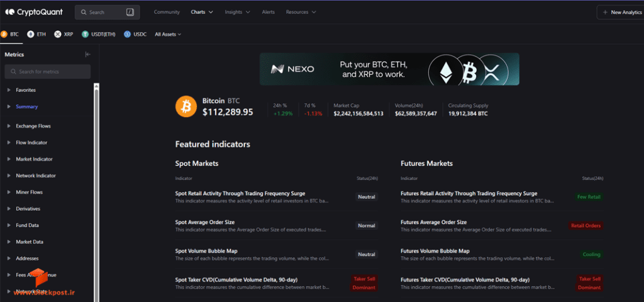Open the Alerts menu item
The width and height of the screenshot is (644, 302).
268,12
